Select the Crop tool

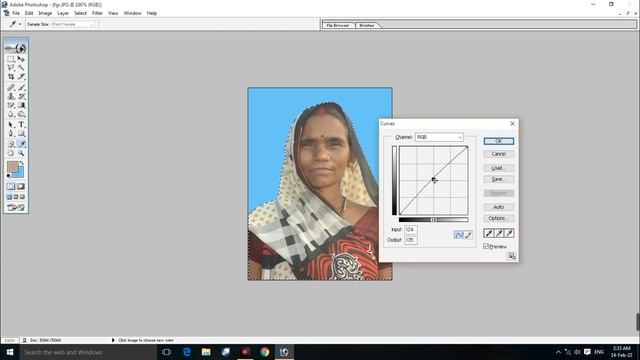[x=11, y=76]
